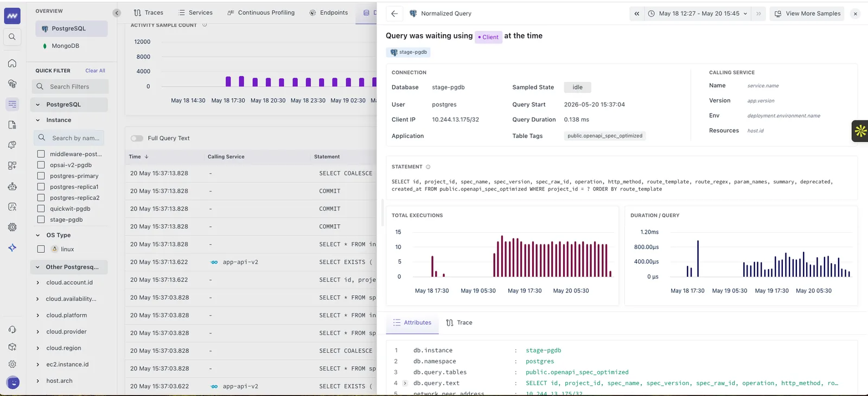Click the yellow asterisk widget icon
868x396 pixels.
(860, 131)
